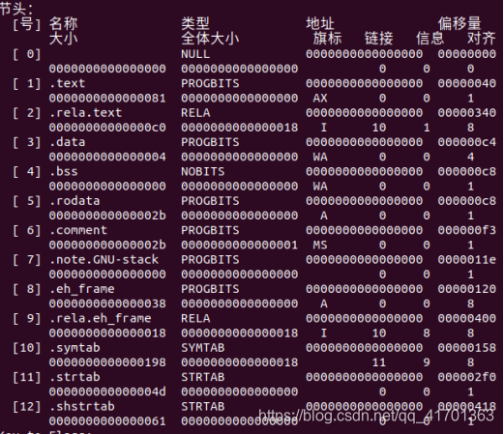The width and height of the screenshot is (504, 434).
Task: Click offset value 00000340
Action: tap(467, 113)
